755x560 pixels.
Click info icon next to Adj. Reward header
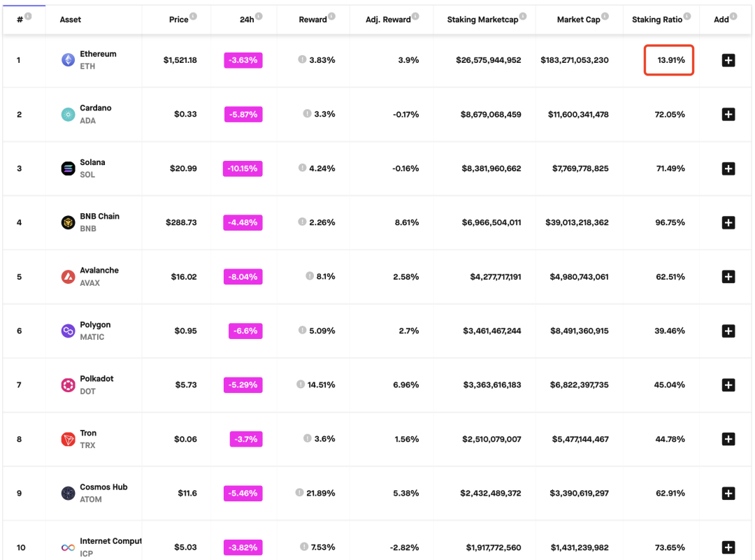[x=415, y=16]
